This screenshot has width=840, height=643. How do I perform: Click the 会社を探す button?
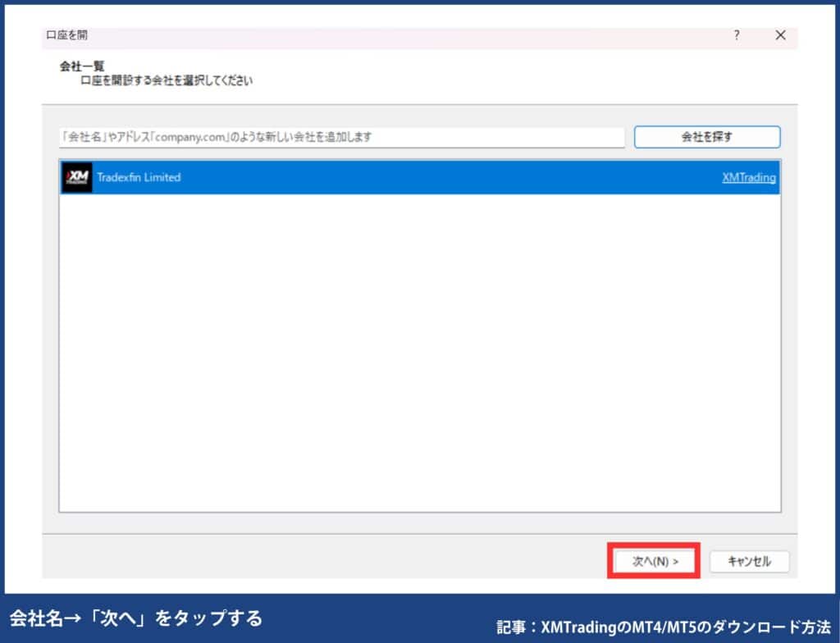(707, 137)
